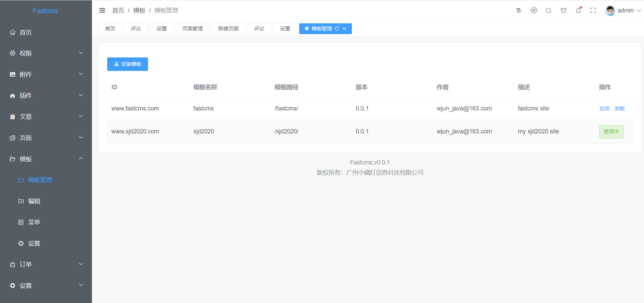This screenshot has width=644, height=303.
Task: Open notifications bell icon
Action: [578, 10]
